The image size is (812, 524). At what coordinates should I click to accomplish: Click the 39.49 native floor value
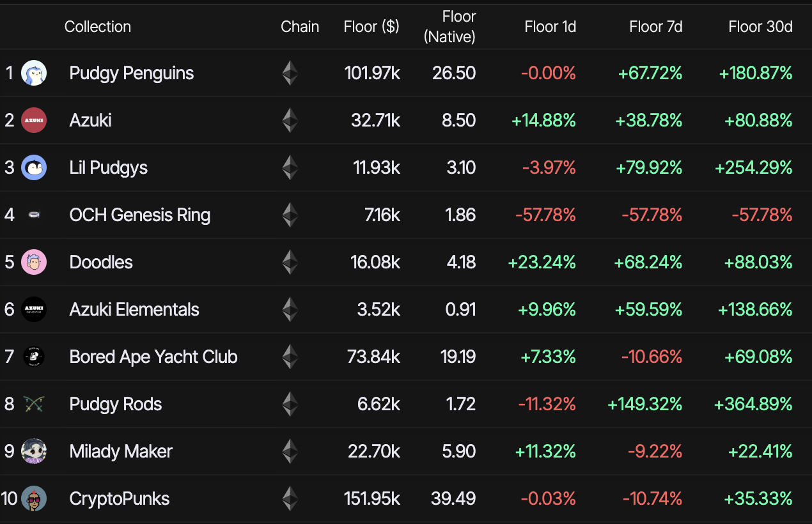click(453, 498)
